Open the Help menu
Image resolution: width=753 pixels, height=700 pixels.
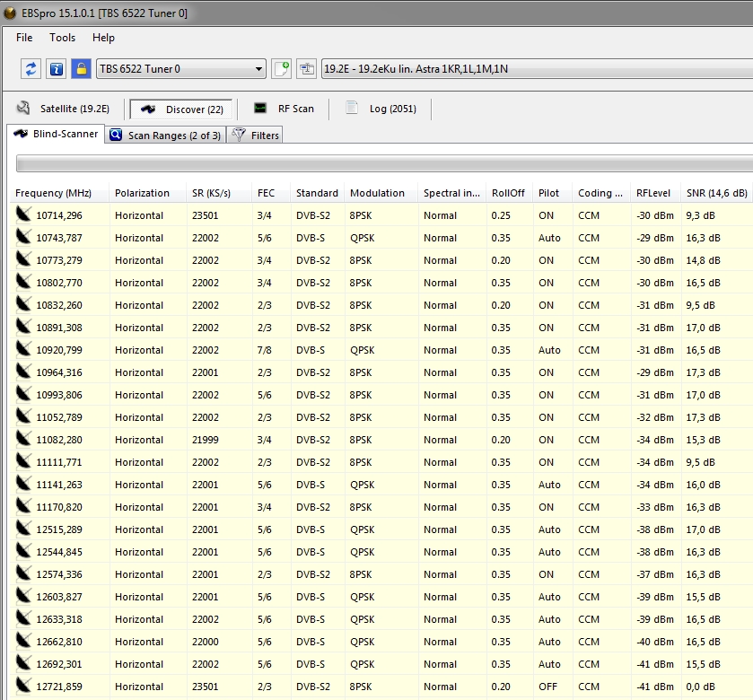pyautogui.click(x=103, y=38)
